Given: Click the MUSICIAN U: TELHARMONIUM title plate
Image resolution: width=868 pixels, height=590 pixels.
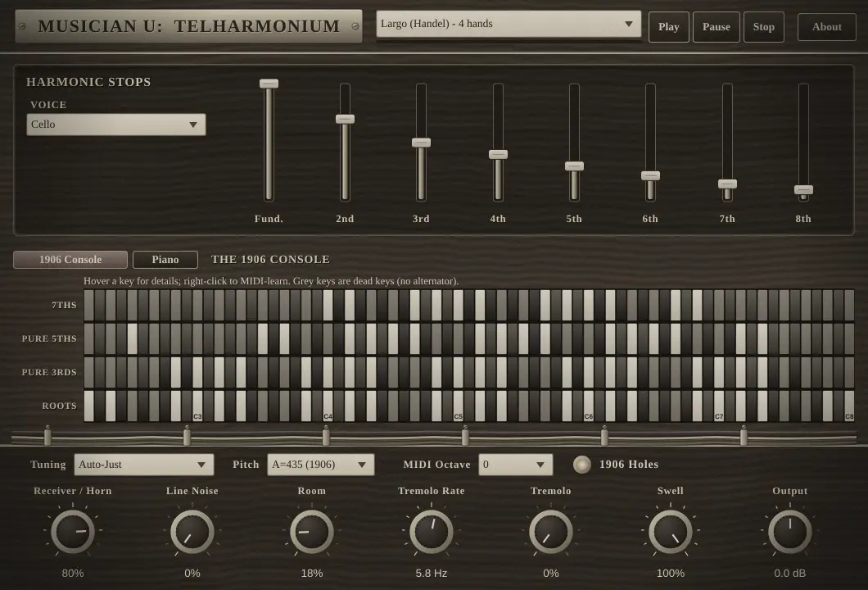Looking at the screenshot, I should 189,26.
